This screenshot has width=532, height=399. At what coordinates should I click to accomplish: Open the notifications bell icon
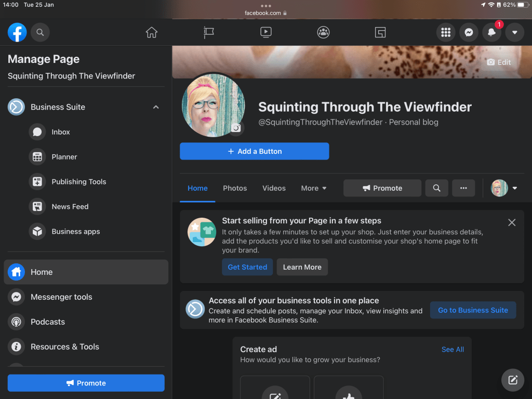point(491,33)
